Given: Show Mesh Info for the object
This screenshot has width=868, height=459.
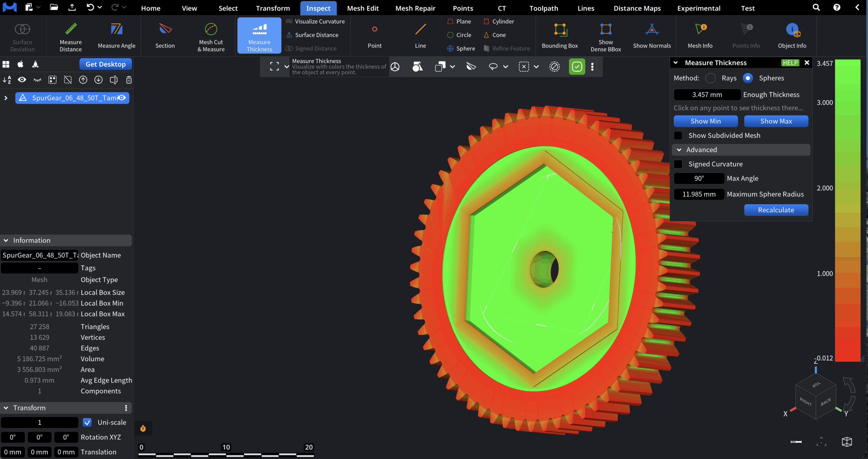Looking at the screenshot, I should [x=699, y=36].
